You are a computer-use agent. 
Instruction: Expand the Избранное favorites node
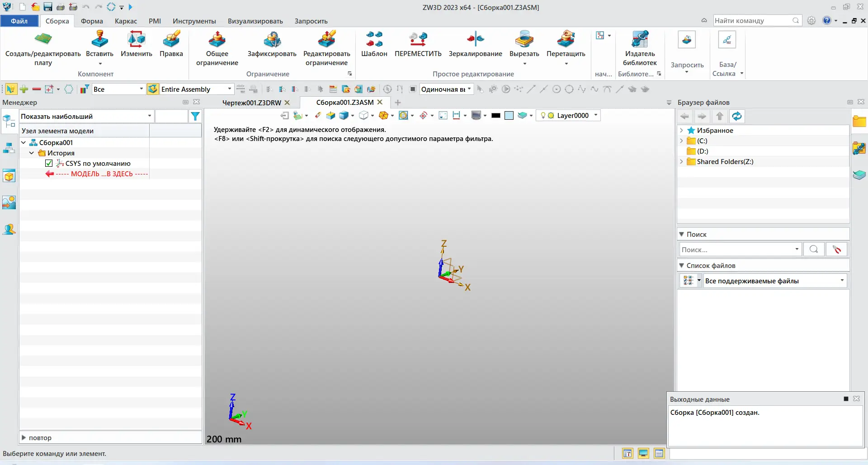(681, 131)
